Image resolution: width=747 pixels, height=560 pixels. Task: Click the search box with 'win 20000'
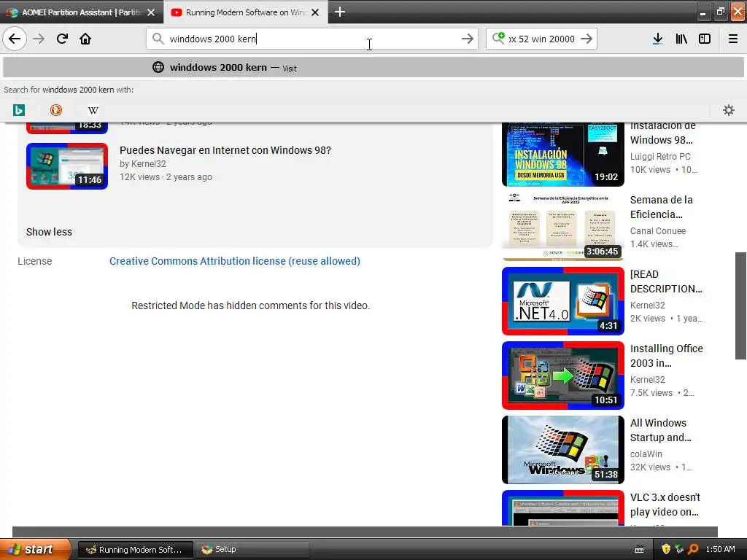pos(542,39)
